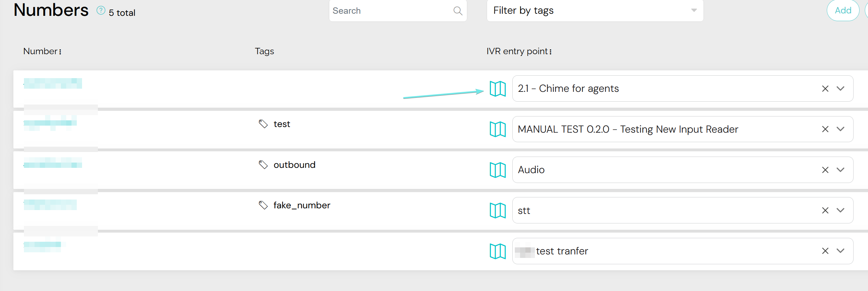Open IVR map icon beside MANUAL TEST 0.2.0
This screenshot has height=291, width=868.
[498, 129]
